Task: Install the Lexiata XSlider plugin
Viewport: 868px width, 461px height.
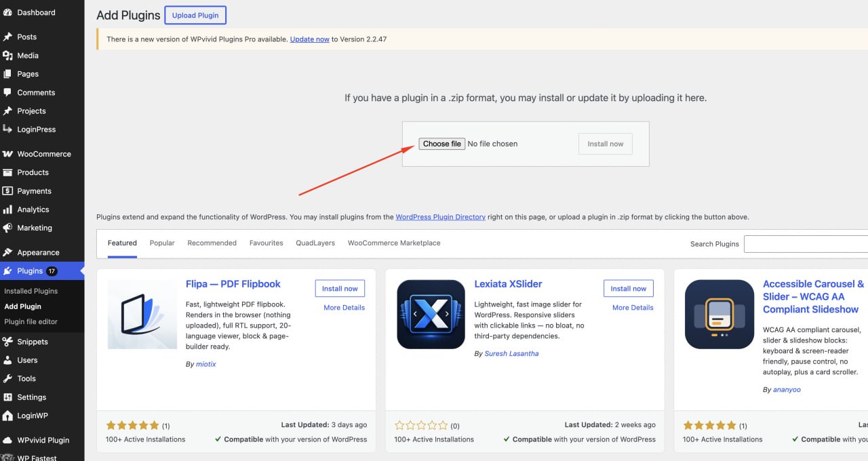Action: tap(629, 288)
